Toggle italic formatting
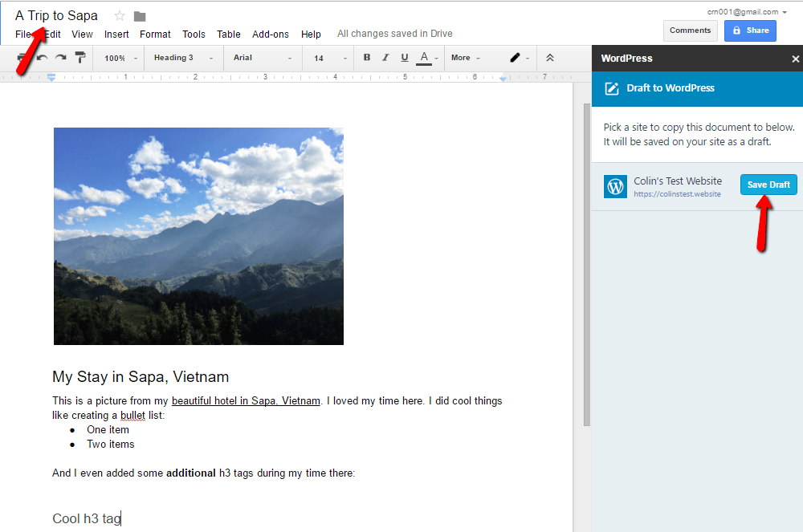Viewport: 803px width, 532px height. click(x=385, y=58)
